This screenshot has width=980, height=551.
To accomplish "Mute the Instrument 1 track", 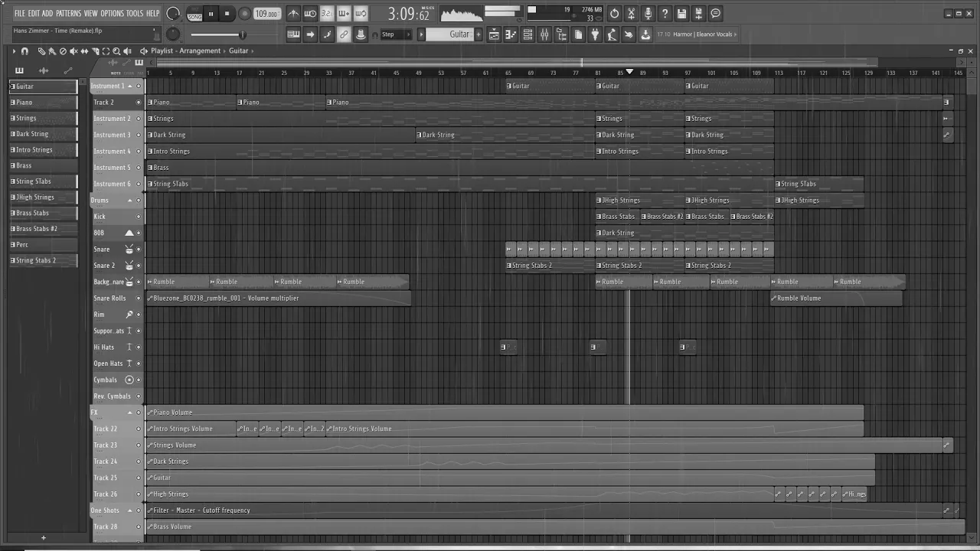I will pyautogui.click(x=139, y=86).
